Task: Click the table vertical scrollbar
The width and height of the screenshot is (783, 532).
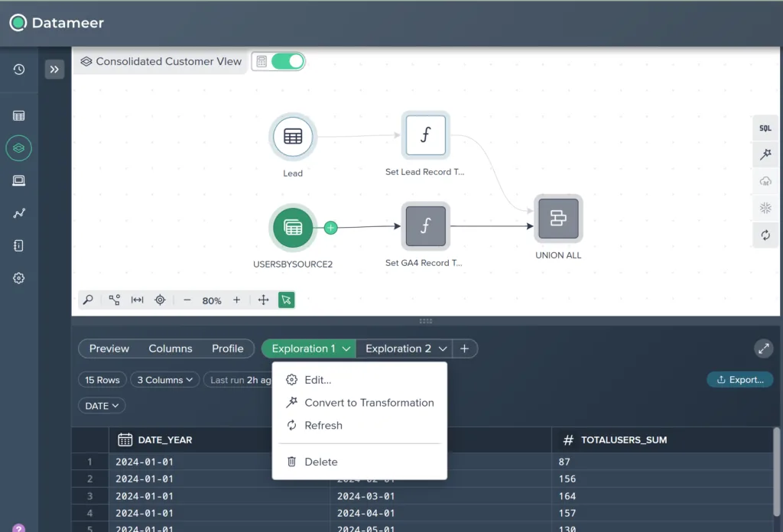Action: [777, 472]
